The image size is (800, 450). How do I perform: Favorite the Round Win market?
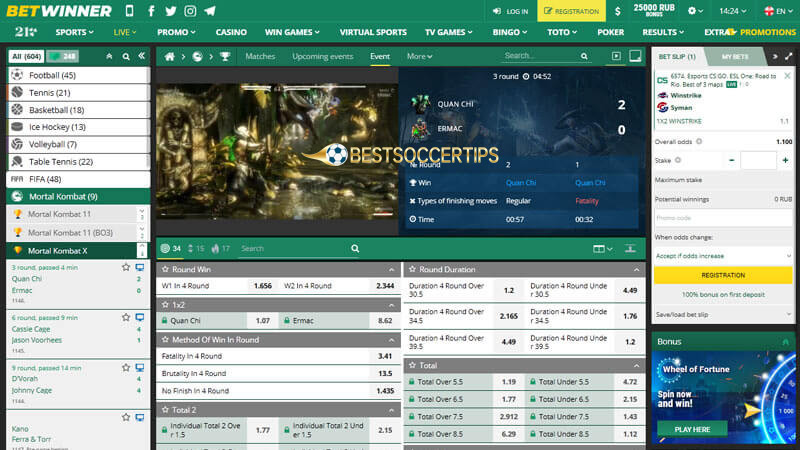[165, 269]
